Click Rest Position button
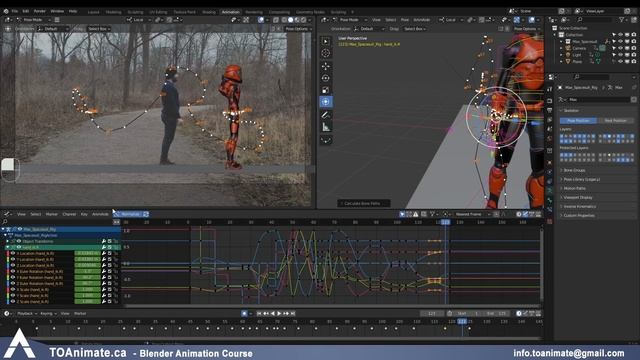The image size is (640, 360). pyautogui.click(x=616, y=120)
